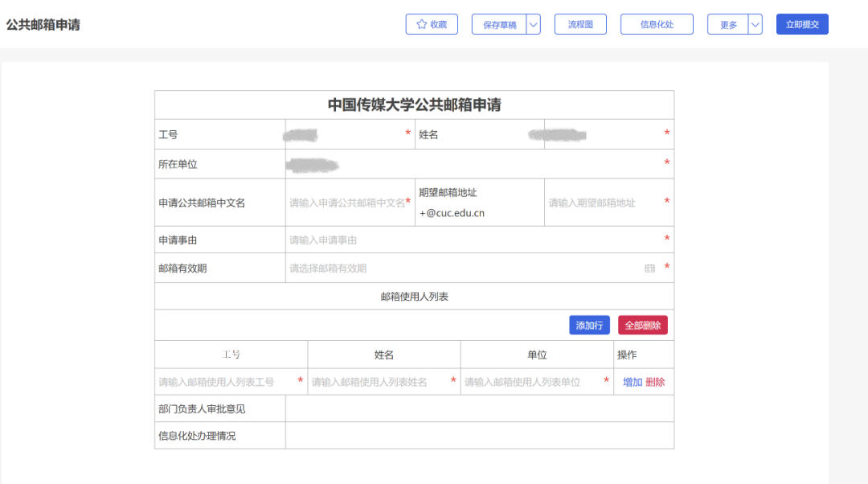This screenshot has height=484, width=868.
Task: Focus the 申请公共邮箱中文名 input field
Action: pyautogui.click(x=346, y=203)
